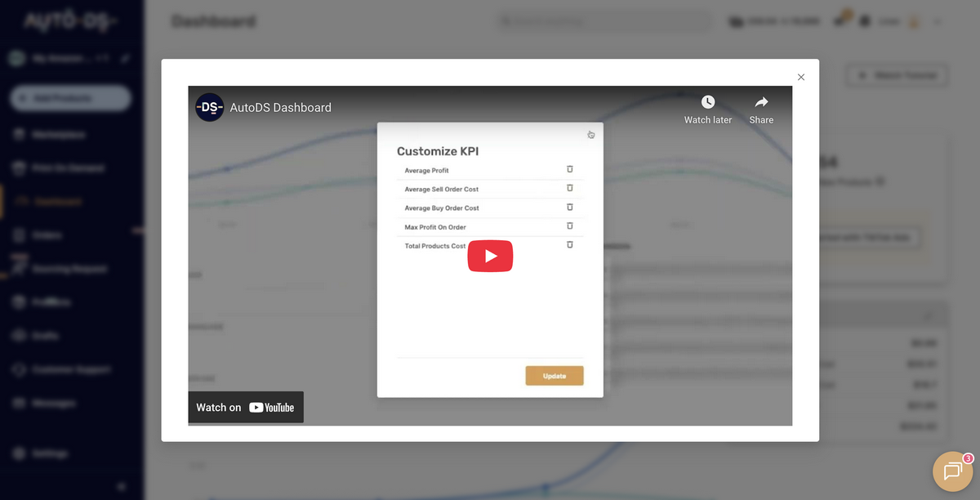The width and height of the screenshot is (980, 500).
Task: Open Settings from the sidebar
Action: (x=49, y=453)
